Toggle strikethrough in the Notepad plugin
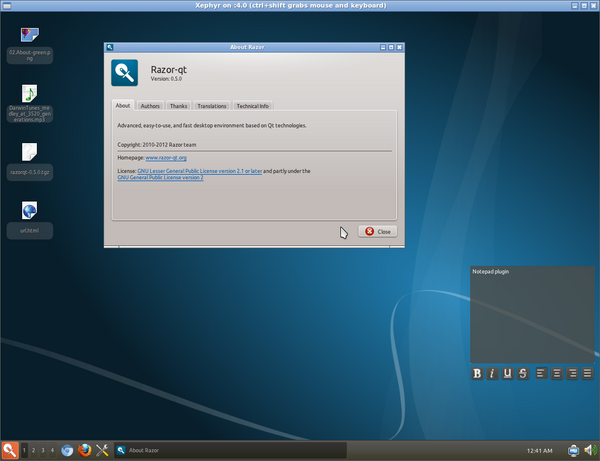Image resolution: width=600 pixels, height=461 pixels. tap(523, 373)
